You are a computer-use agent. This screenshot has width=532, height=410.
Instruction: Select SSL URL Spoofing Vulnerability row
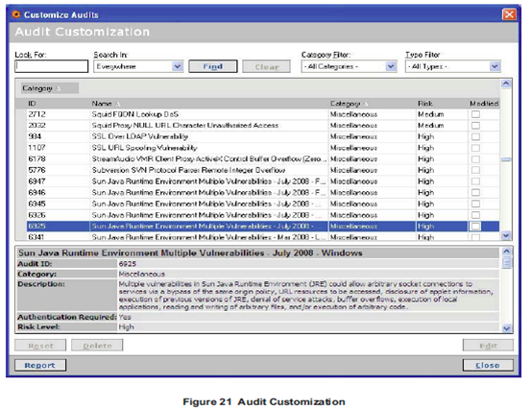263,148
